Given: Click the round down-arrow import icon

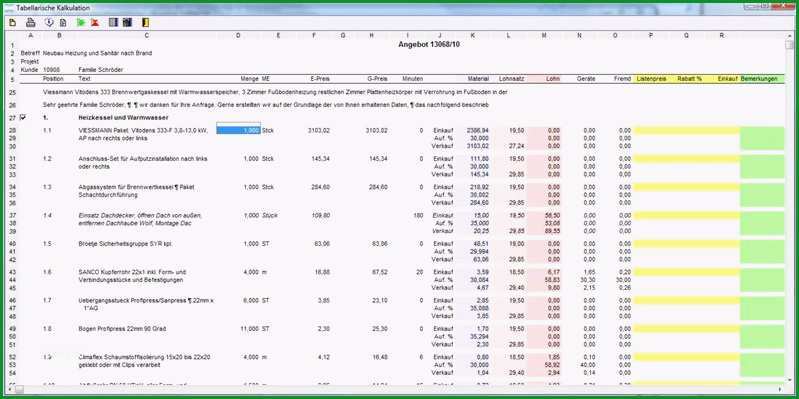Looking at the screenshot, I should 49,22.
